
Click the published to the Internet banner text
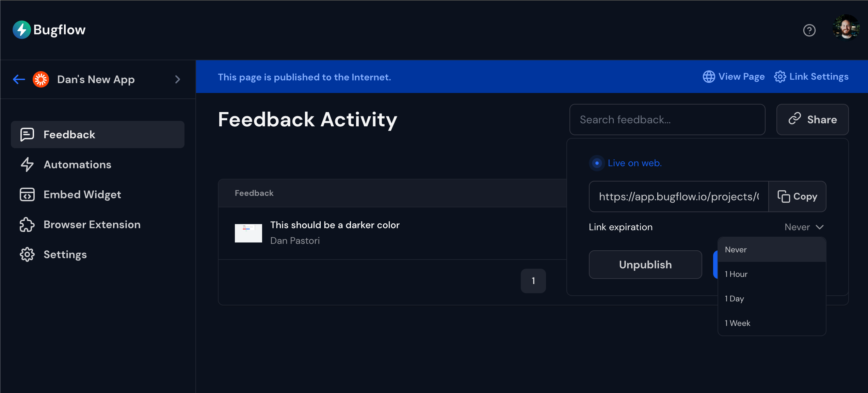coord(304,77)
